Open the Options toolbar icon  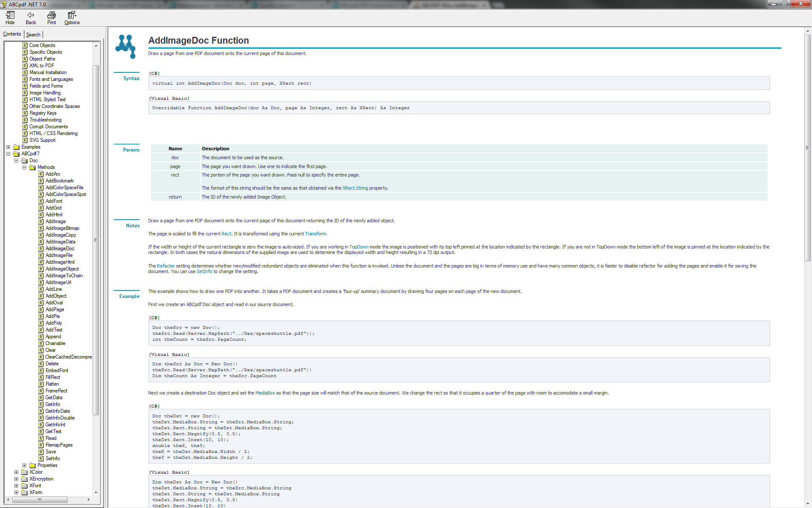click(72, 15)
